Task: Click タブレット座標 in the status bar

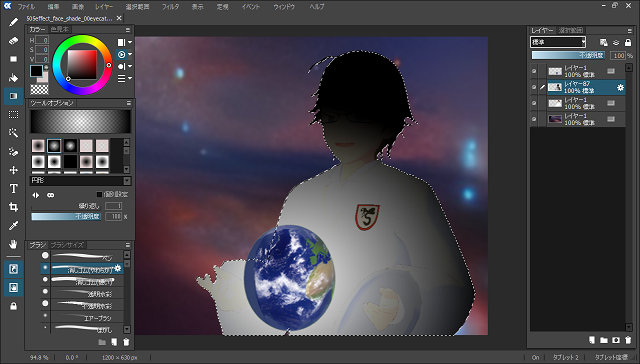Action: 611,357
